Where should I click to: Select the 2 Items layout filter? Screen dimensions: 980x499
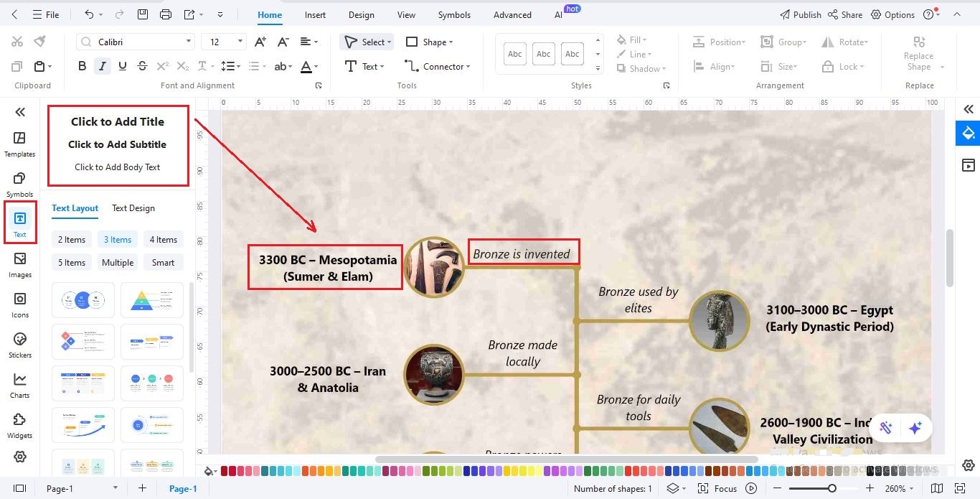pyautogui.click(x=72, y=240)
